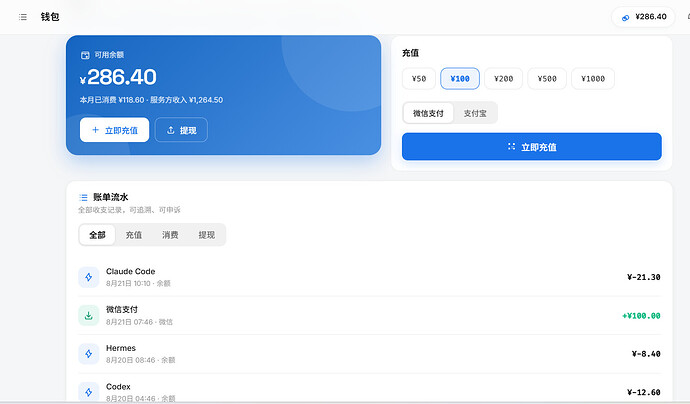690x404 pixels.
Task: Click the lightning icon for Claude Code
Action: coord(88,277)
